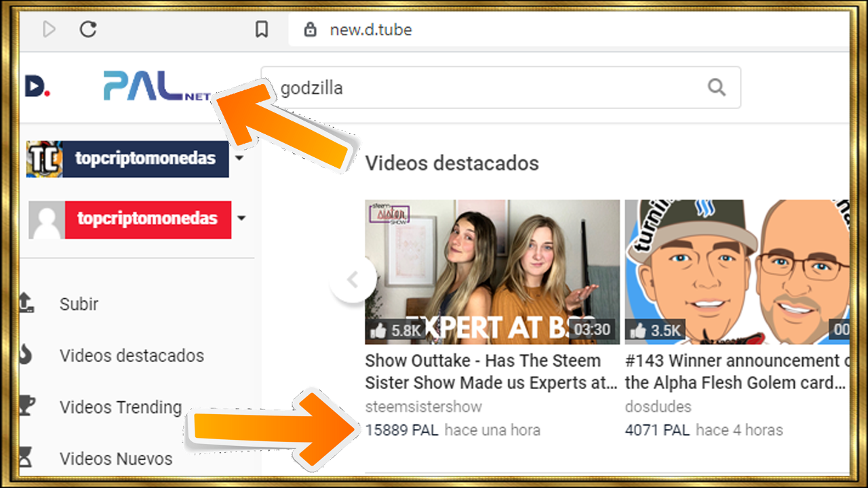Go to previous featured videos with left chevron
This screenshot has height=488, width=868.
tap(353, 280)
